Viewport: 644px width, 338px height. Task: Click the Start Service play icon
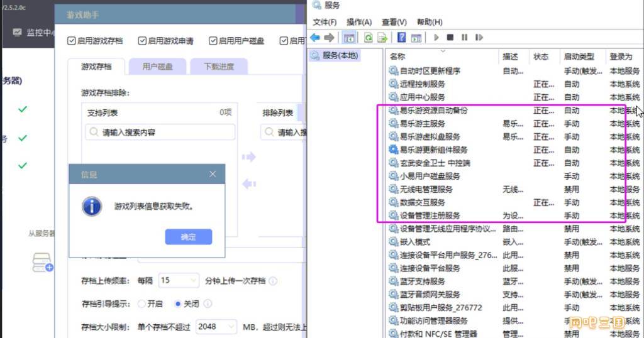(436, 38)
